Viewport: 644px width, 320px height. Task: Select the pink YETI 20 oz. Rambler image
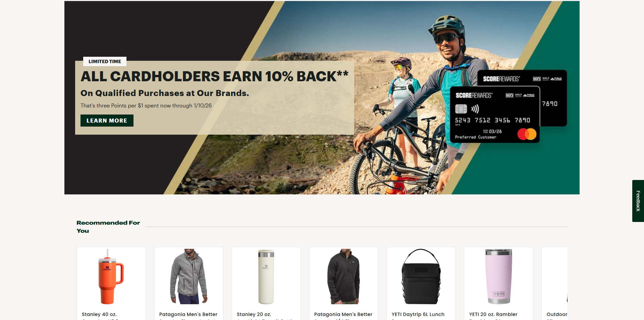click(x=498, y=276)
